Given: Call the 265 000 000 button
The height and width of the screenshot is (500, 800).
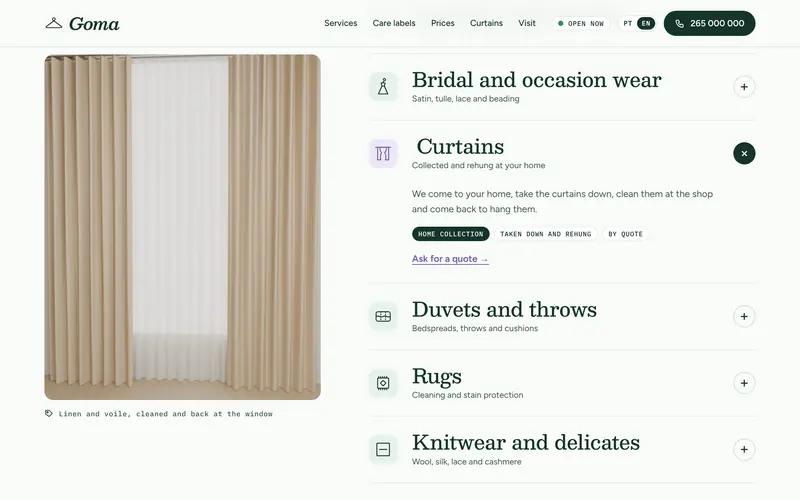Looking at the screenshot, I should (x=709, y=23).
